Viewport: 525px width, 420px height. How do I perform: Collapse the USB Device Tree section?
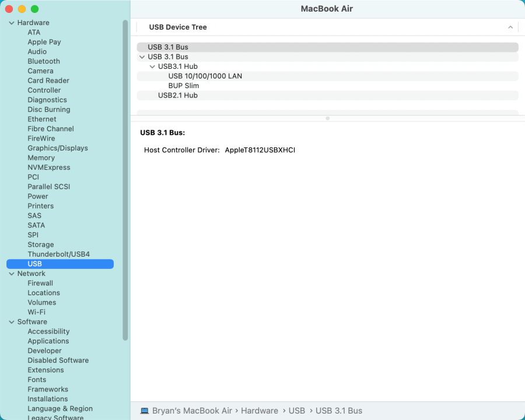[510, 27]
